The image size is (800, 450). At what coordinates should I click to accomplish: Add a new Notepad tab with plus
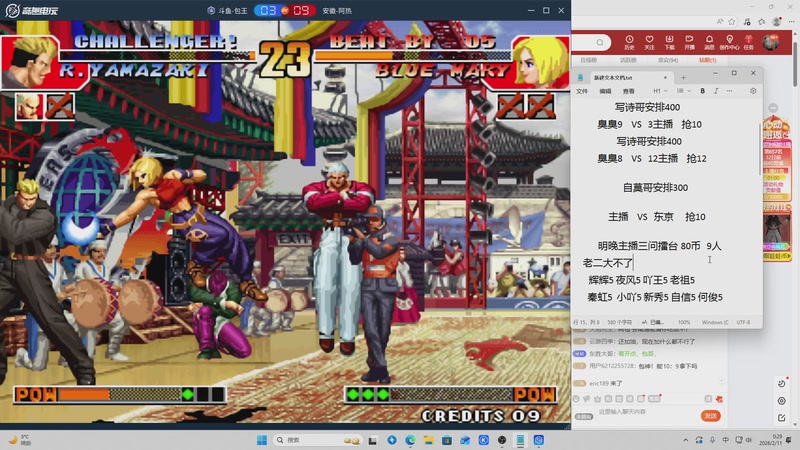683,78
